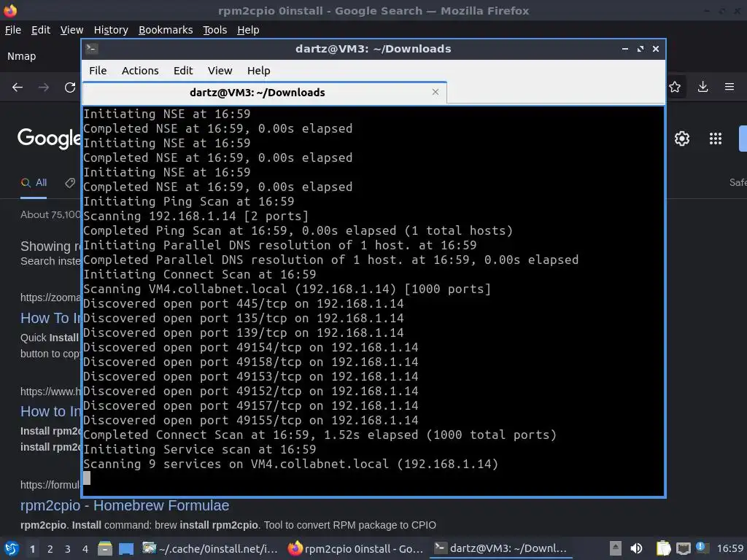The width and height of the screenshot is (747, 560).
Task: Open the rpm2cpio - Homebrew Formulae result
Action: (x=125, y=505)
